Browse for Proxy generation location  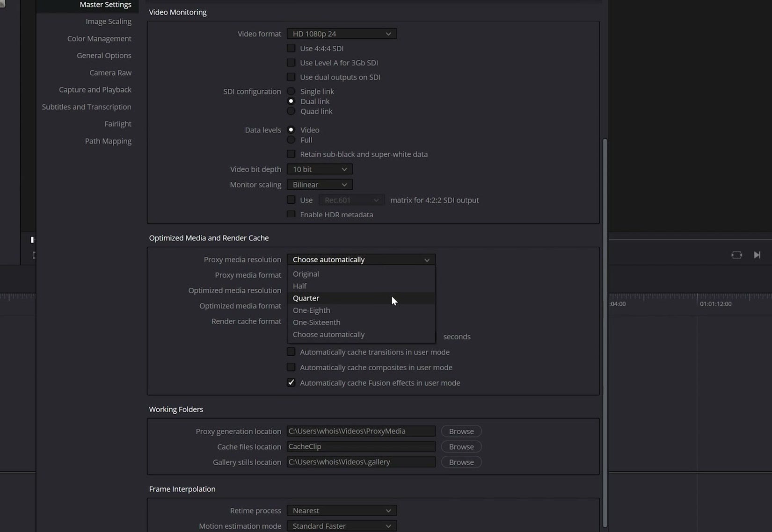461,431
